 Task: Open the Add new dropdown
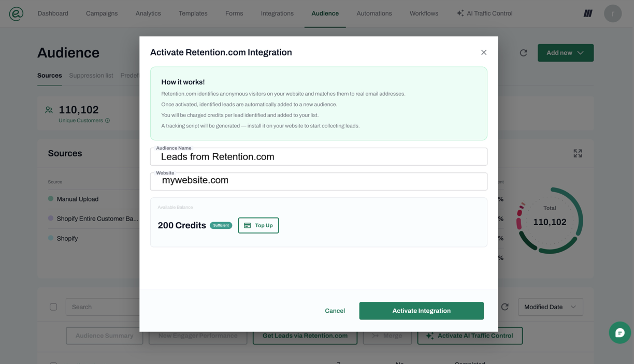coord(565,53)
